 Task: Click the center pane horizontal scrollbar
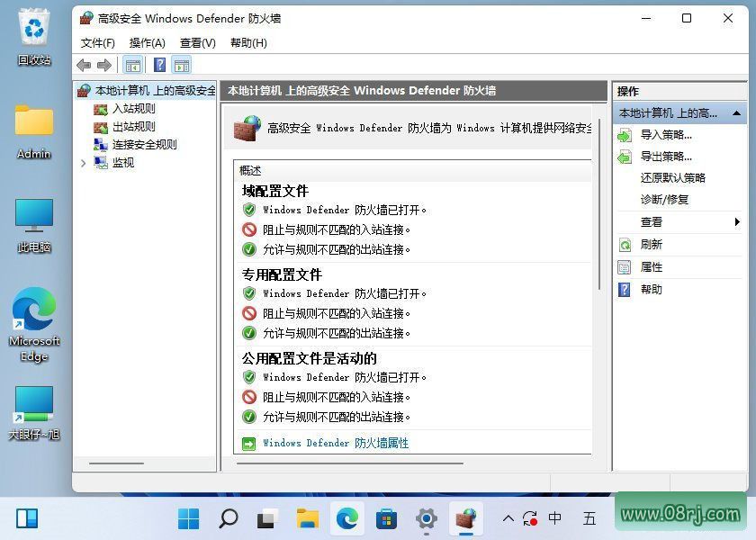pos(350,463)
